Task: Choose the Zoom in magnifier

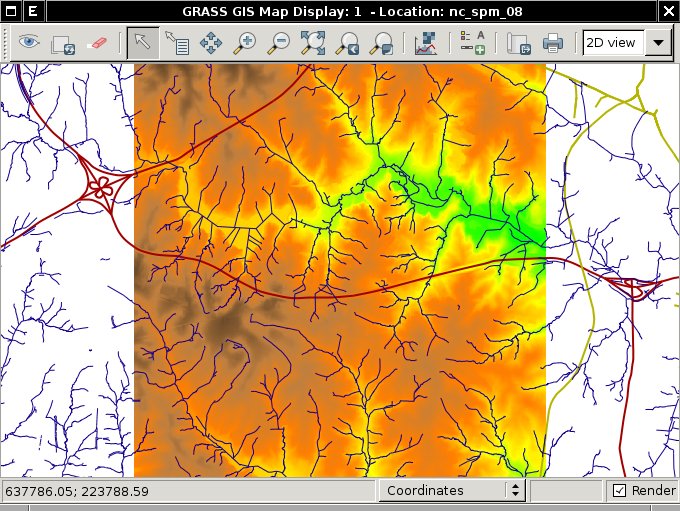Action: (245, 43)
